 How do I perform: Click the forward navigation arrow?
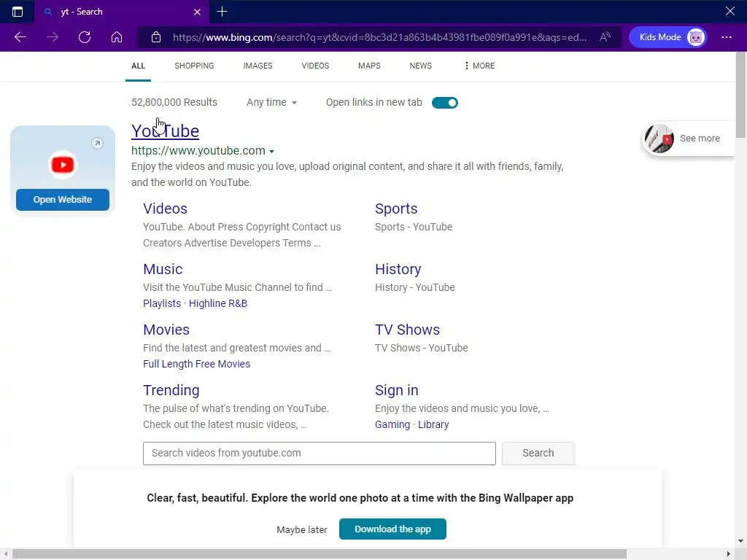53,37
